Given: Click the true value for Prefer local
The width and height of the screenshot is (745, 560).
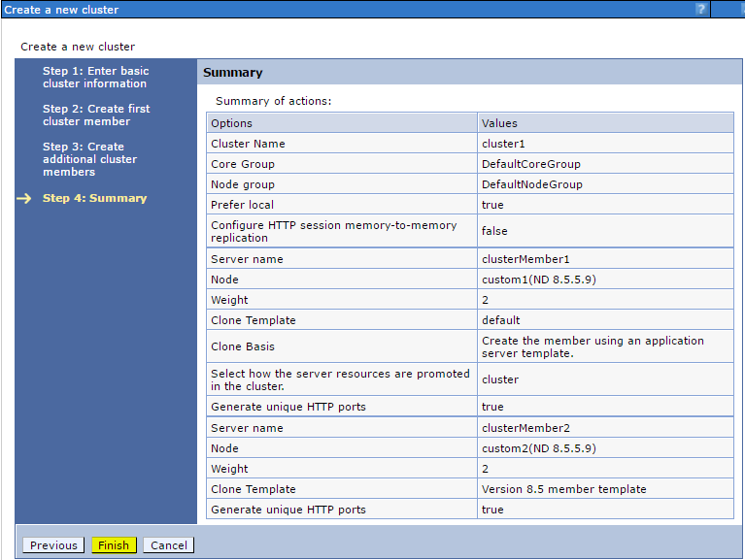Looking at the screenshot, I should (x=492, y=205).
